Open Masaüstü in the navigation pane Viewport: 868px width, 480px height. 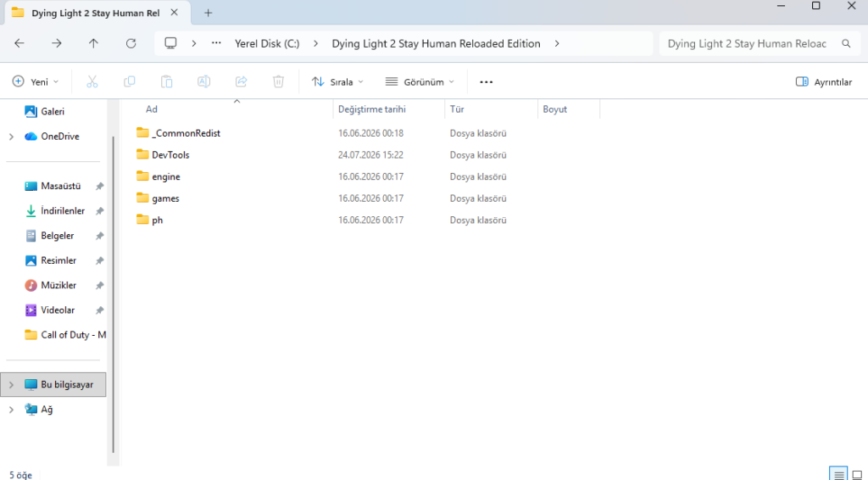click(x=60, y=186)
